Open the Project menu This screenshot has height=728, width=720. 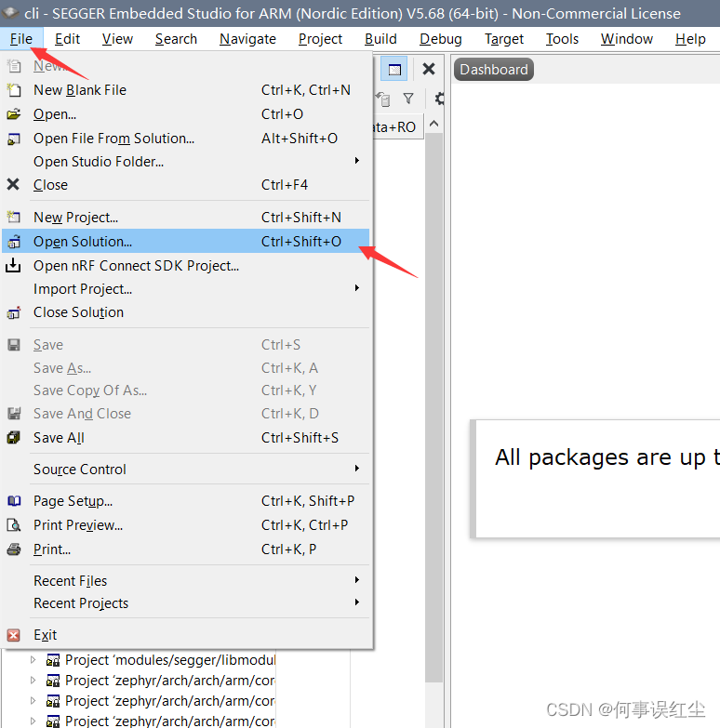[320, 39]
